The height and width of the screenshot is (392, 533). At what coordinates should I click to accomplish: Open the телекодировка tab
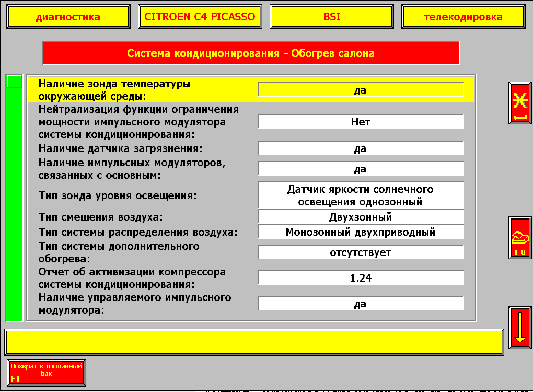coord(463,17)
